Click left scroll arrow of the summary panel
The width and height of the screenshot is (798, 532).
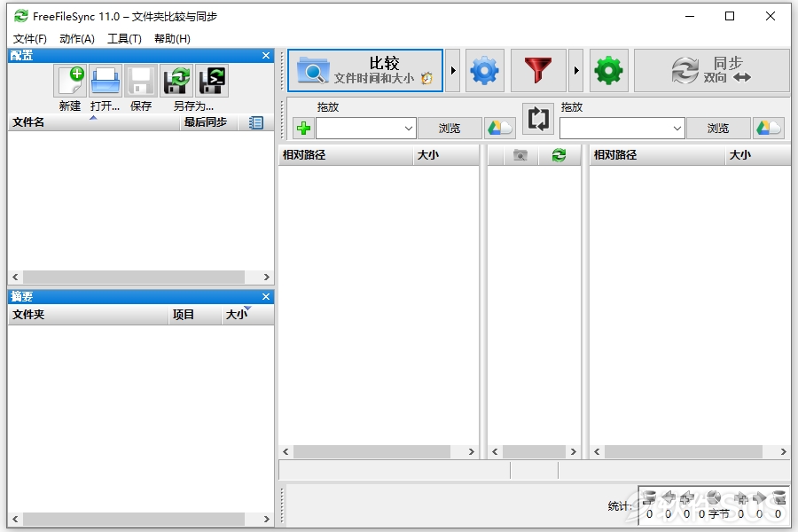click(x=15, y=520)
